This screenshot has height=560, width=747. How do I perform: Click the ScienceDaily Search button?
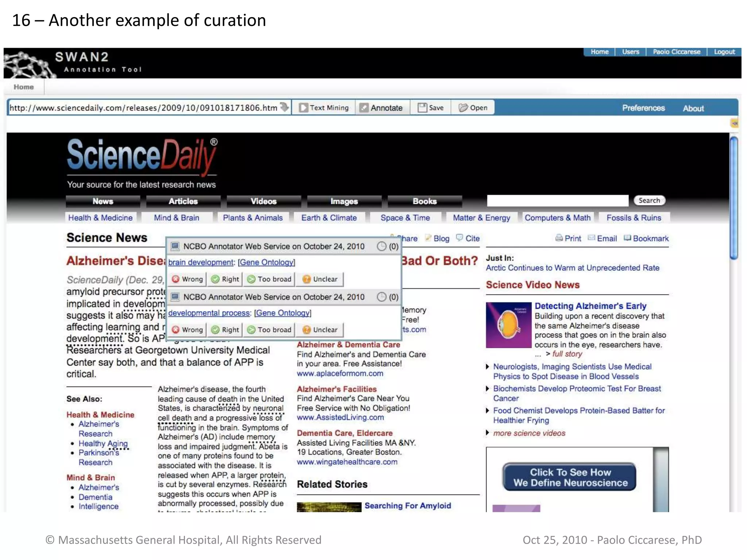[x=649, y=200]
